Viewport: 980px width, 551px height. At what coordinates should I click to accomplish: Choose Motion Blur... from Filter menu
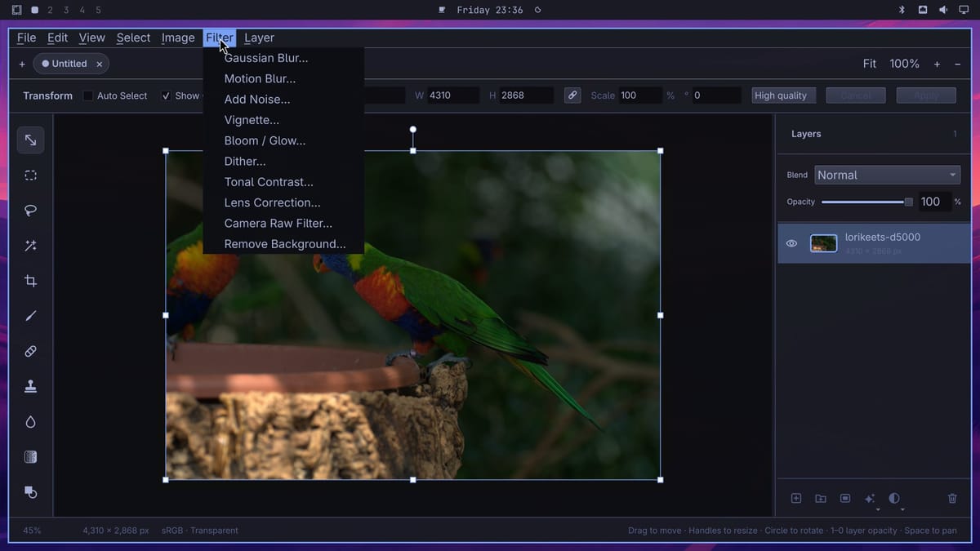[283, 78]
